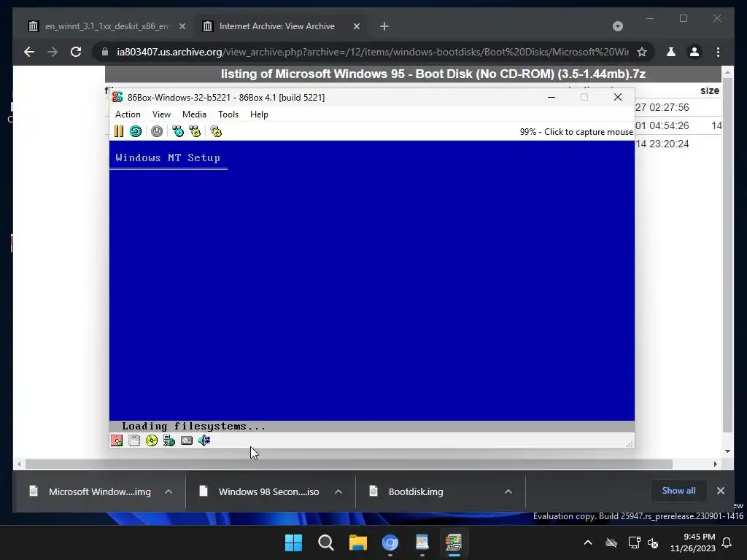Send Ctrl+Alt+Del via toolbar icon

click(x=178, y=131)
